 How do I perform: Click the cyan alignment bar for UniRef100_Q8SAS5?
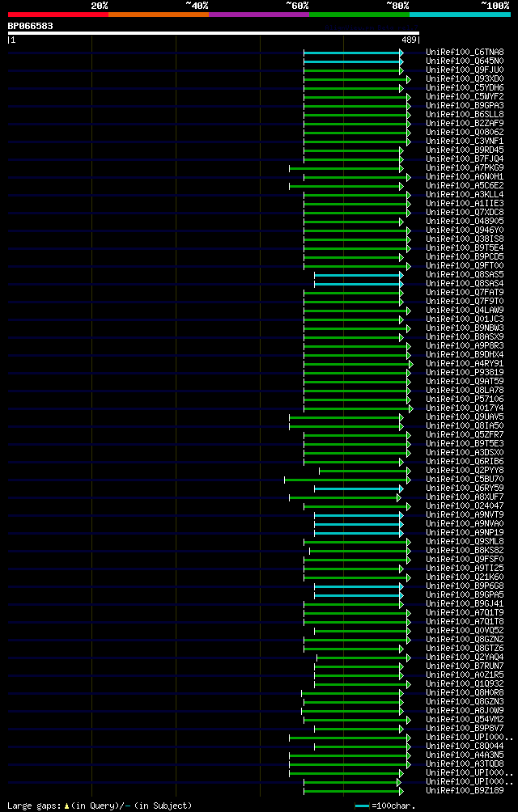click(359, 275)
